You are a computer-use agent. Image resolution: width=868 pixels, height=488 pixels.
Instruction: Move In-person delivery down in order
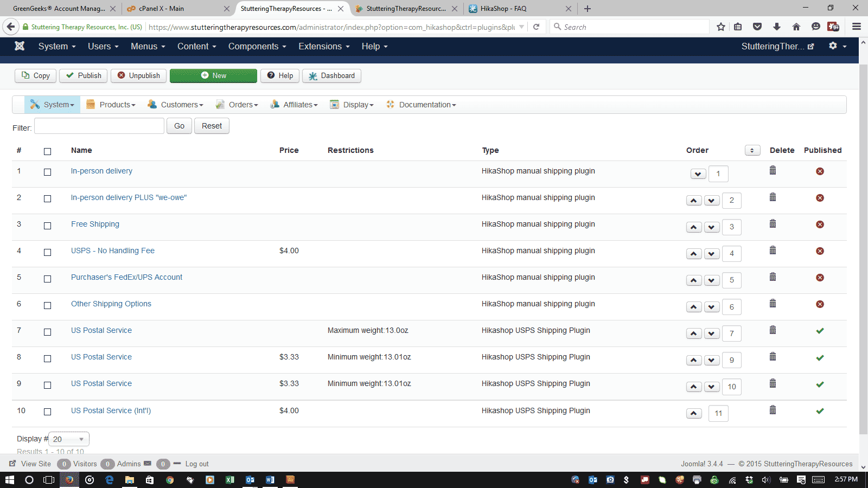tap(698, 174)
